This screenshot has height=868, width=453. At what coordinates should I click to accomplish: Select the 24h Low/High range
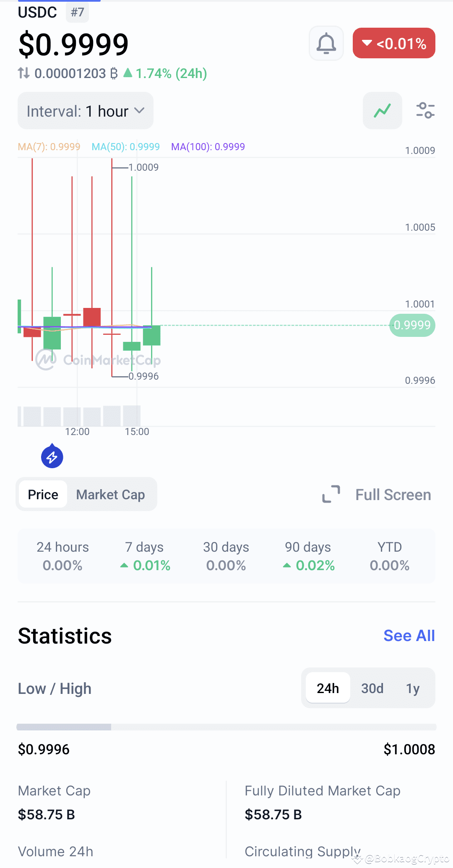[328, 688]
